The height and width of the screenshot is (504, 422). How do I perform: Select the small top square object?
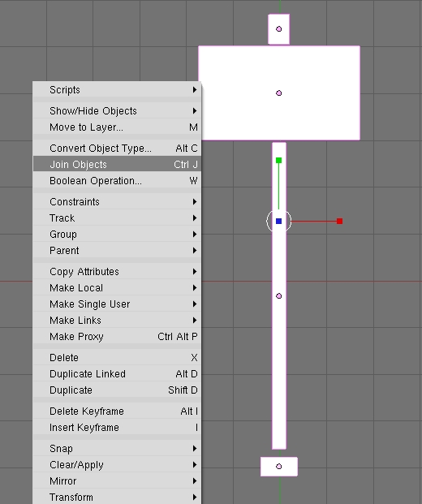click(x=278, y=29)
